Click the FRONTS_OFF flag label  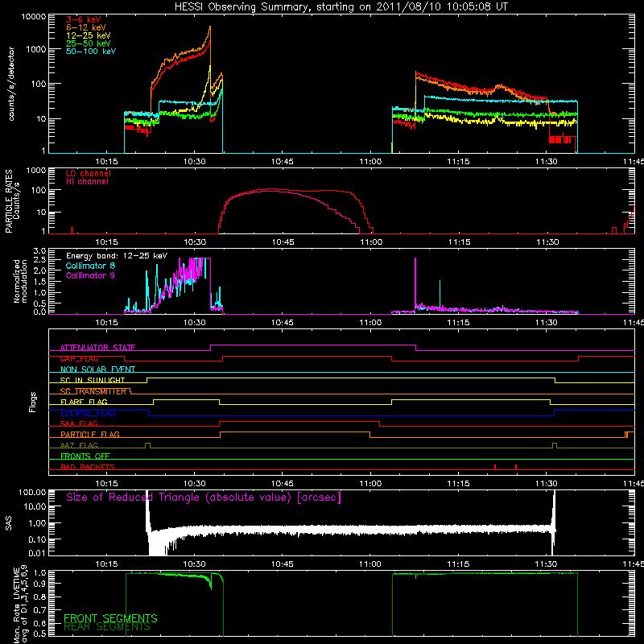[x=85, y=456]
